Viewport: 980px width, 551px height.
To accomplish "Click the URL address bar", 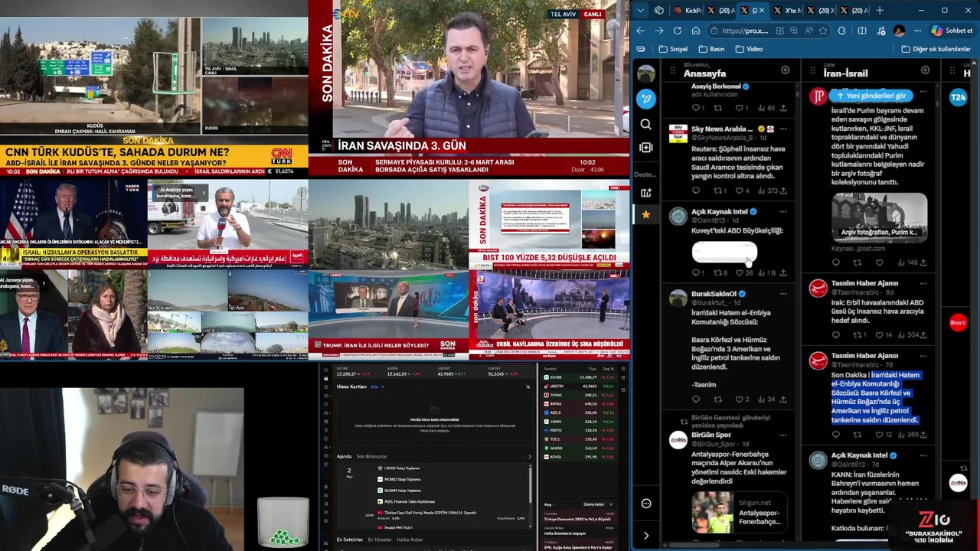I will tap(746, 31).
